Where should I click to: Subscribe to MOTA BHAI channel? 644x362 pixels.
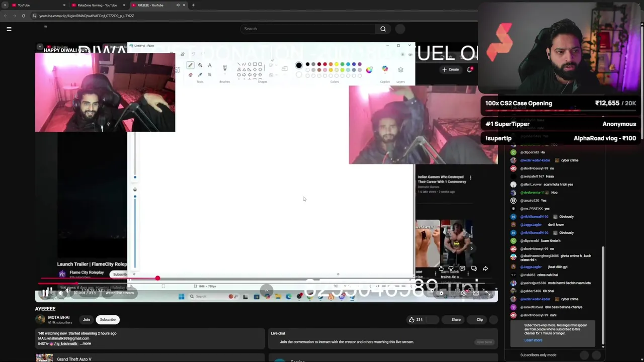[x=108, y=319]
